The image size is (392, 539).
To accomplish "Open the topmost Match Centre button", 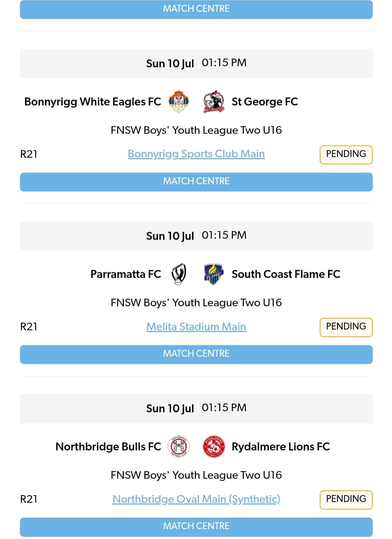I will pyautogui.click(x=196, y=9).
